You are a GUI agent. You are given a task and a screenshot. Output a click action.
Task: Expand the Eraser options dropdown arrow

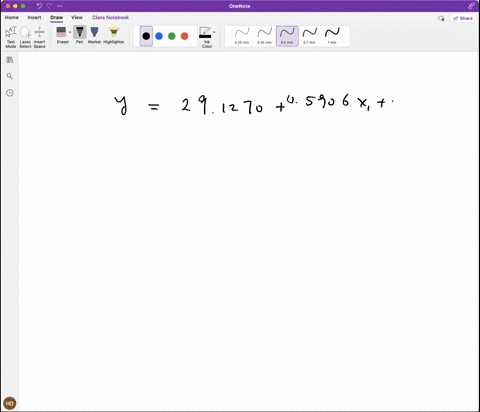70,32
